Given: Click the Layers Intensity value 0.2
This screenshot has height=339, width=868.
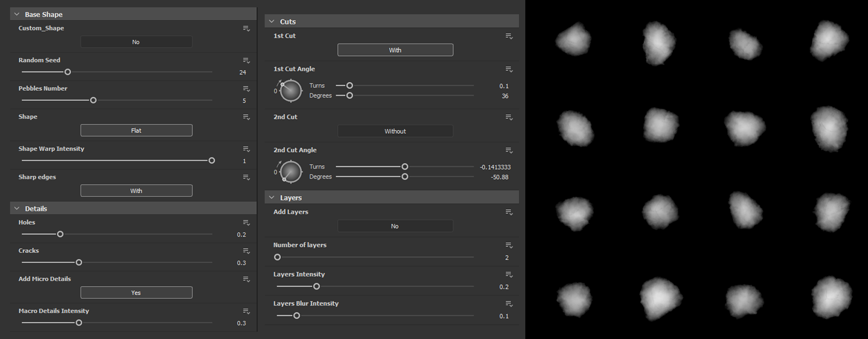Looking at the screenshot, I should point(504,287).
